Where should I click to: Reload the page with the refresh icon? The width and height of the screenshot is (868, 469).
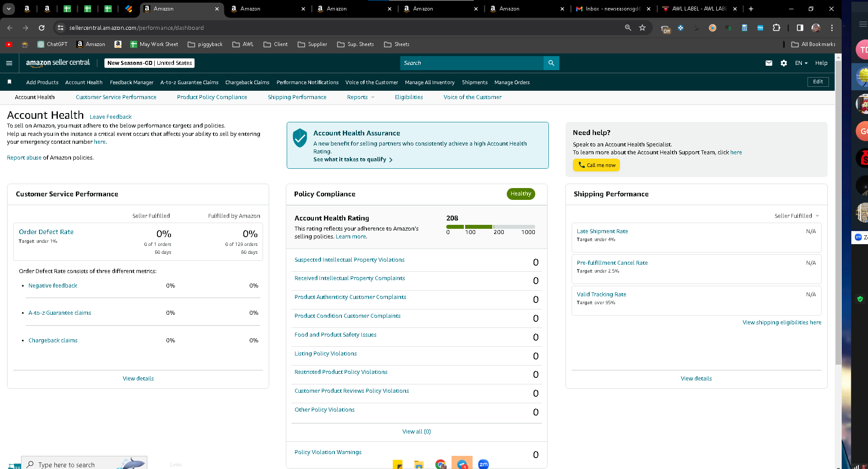click(42, 28)
